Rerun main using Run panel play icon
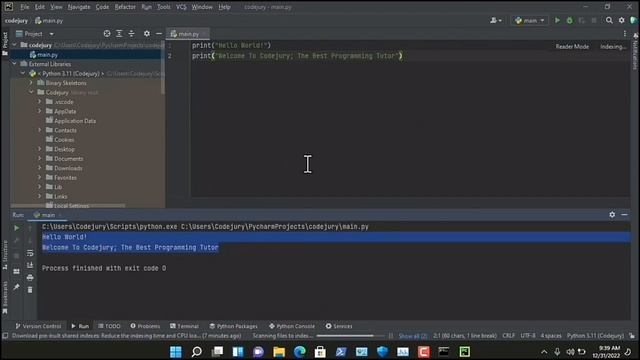Image resolution: width=640 pixels, height=360 pixels. point(17,228)
